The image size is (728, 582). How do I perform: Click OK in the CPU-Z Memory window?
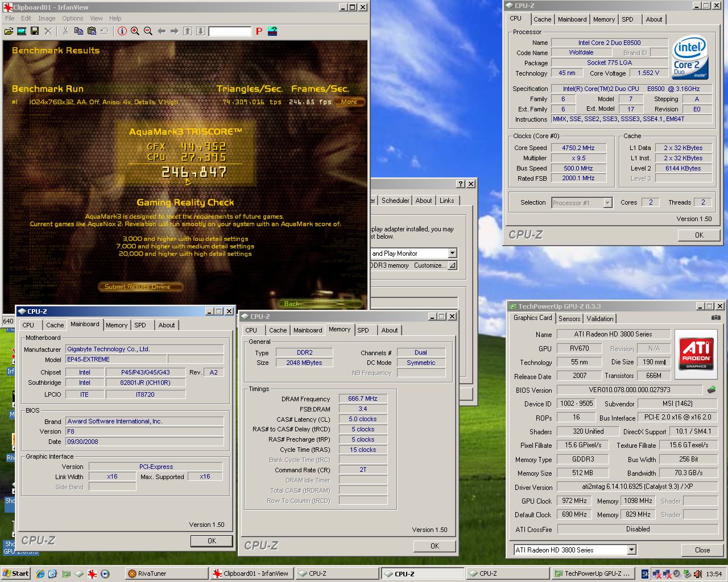(x=435, y=546)
